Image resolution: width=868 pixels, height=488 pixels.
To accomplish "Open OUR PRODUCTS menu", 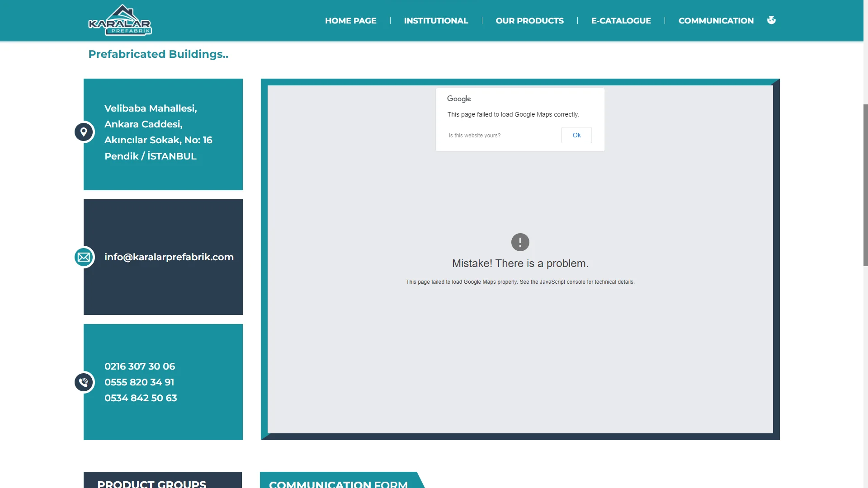I will pos(529,21).
